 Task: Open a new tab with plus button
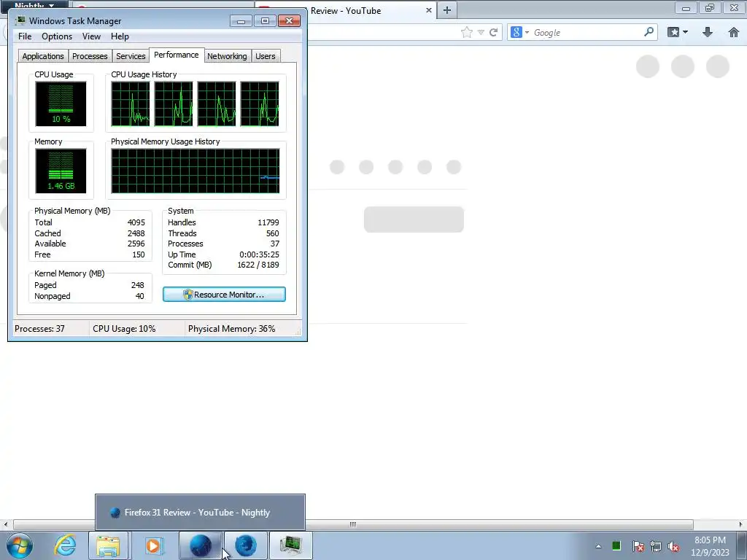point(447,10)
